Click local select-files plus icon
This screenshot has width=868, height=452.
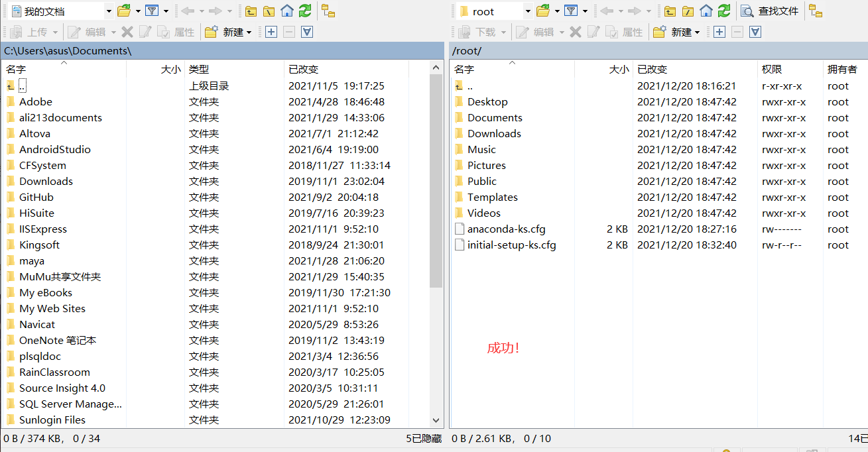point(271,32)
